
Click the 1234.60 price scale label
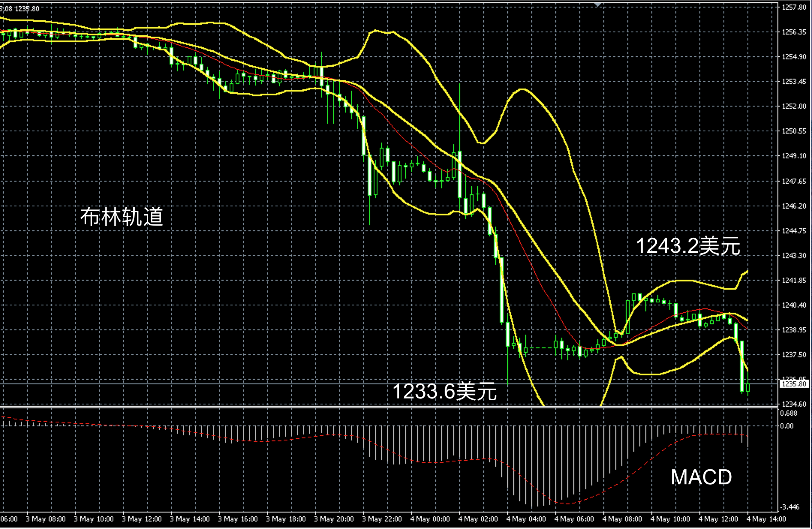[794, 404]
